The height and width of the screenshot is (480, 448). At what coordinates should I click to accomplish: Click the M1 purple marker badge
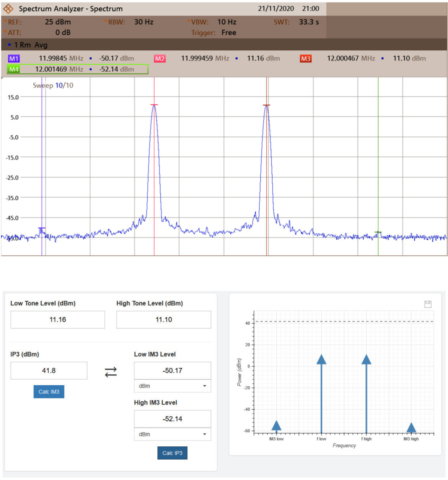click(14, 59)
